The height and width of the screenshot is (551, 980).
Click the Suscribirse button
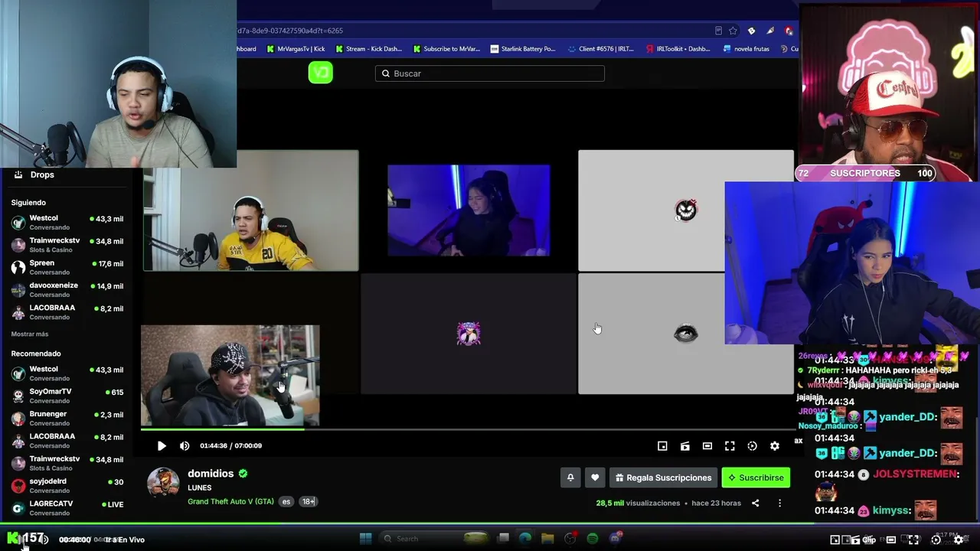point(756,478)
